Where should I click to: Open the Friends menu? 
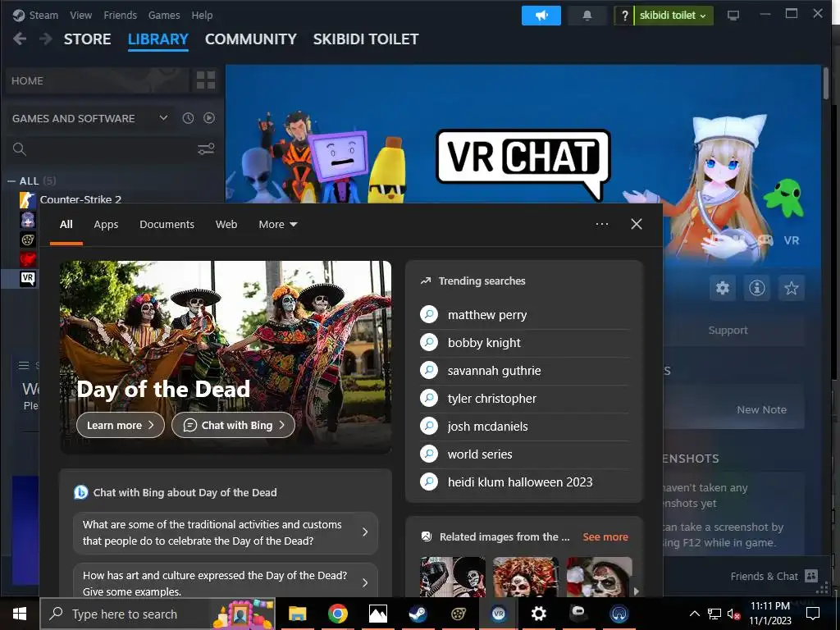pyautogui.click(x=120, y=16)
